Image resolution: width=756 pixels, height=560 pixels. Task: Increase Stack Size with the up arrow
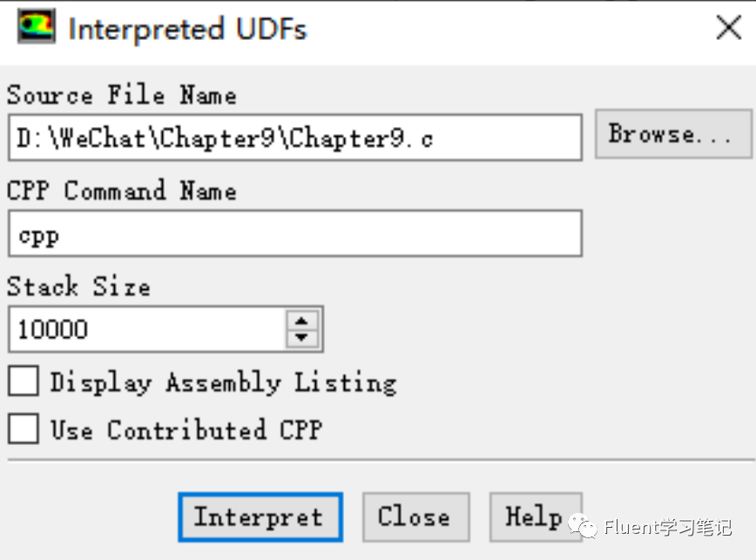(301, 321)
